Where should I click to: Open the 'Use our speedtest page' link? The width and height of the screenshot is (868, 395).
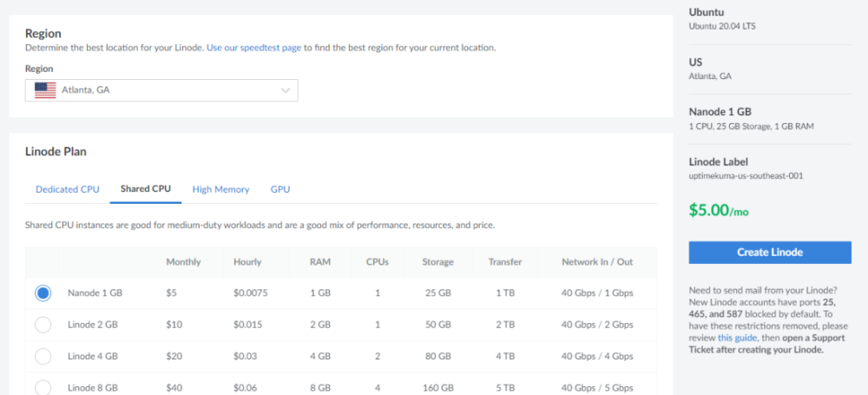tap(253, 48)
